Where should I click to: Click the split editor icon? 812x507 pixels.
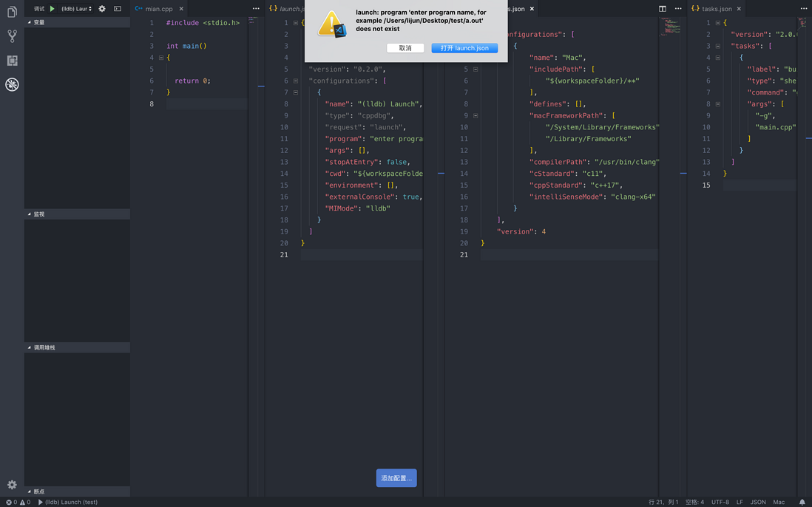(x=663, y=9)
